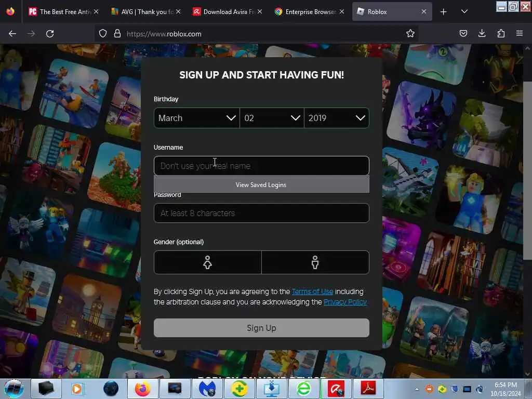Viewport: 532px width, 399px height.
Task: Open the Terms of Use link
Action: click(x=312, y=291)
